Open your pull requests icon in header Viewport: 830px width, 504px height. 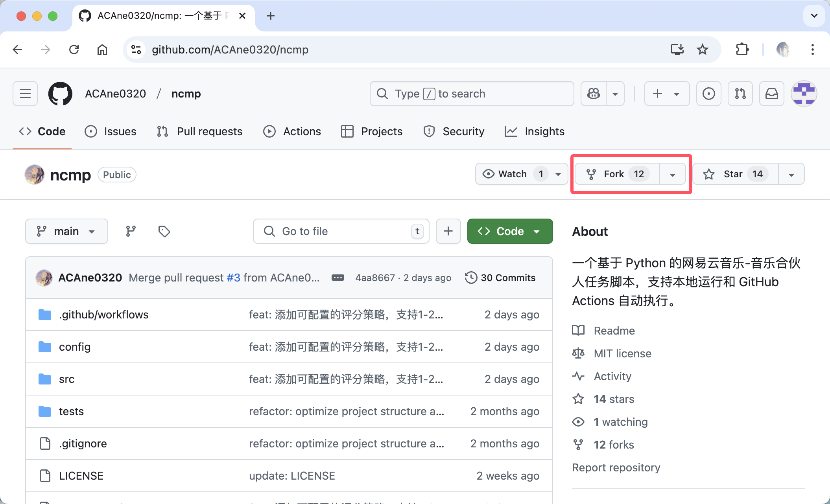pyautogui.click(x=740, y=94)
